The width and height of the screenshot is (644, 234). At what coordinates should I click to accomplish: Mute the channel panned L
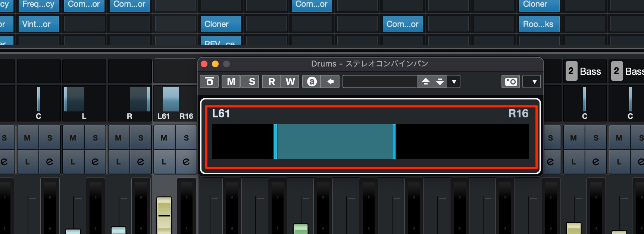coord(73,138)
